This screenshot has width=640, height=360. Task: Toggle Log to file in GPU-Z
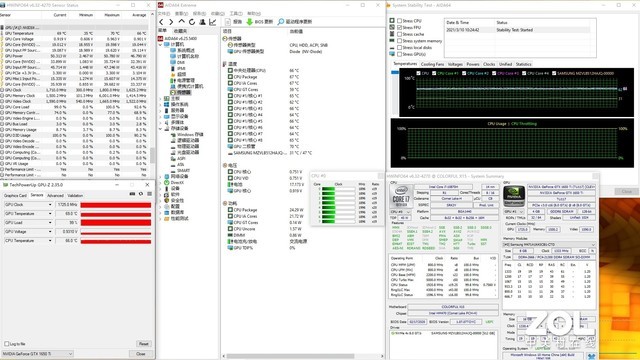click(7, 344)
